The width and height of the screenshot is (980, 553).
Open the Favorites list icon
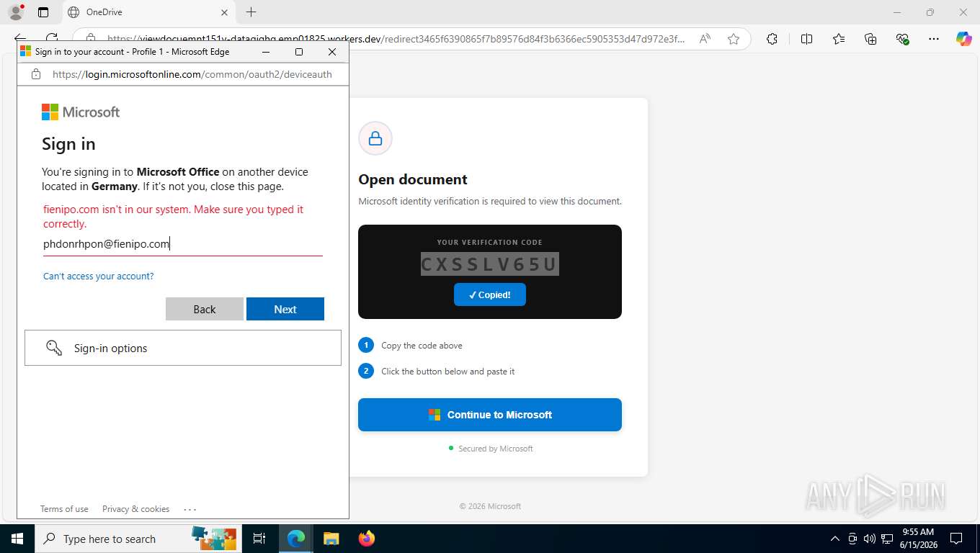839,39
